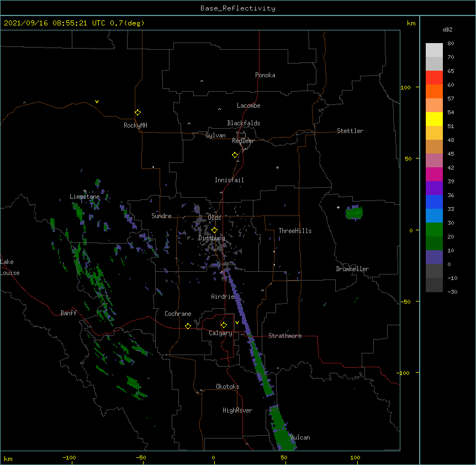The width and height of the screenshot is (476, 465).
Task: Click the yellow V marker northwest of RockyMH
Action: 97,102
